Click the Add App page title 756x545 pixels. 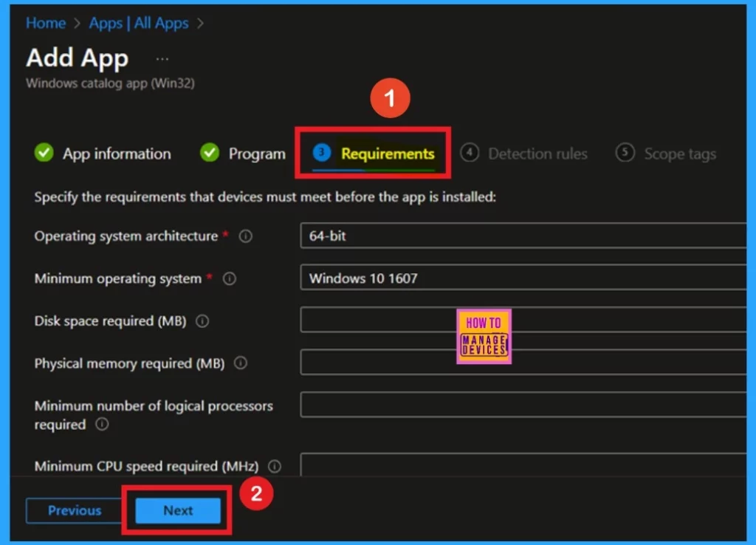pos(77,58)
